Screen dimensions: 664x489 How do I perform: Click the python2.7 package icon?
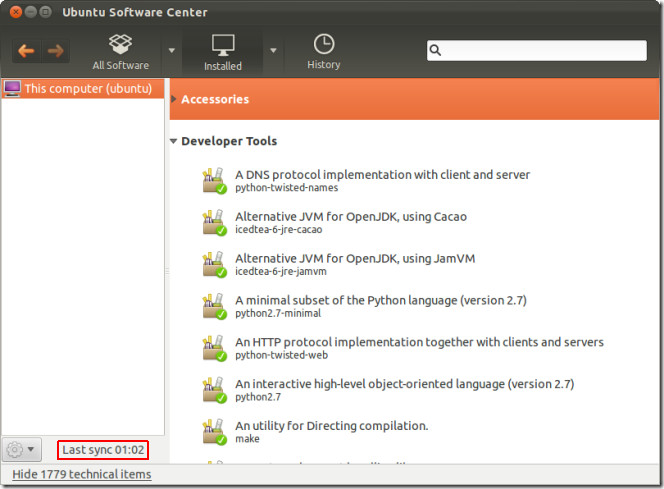tap(214, 390)
